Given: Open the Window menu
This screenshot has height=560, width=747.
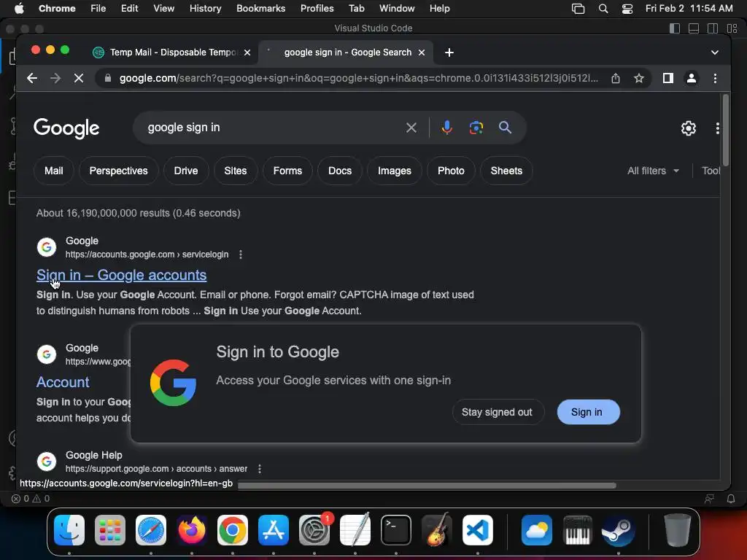Looking at the screenshot, I should pos(397,9).
